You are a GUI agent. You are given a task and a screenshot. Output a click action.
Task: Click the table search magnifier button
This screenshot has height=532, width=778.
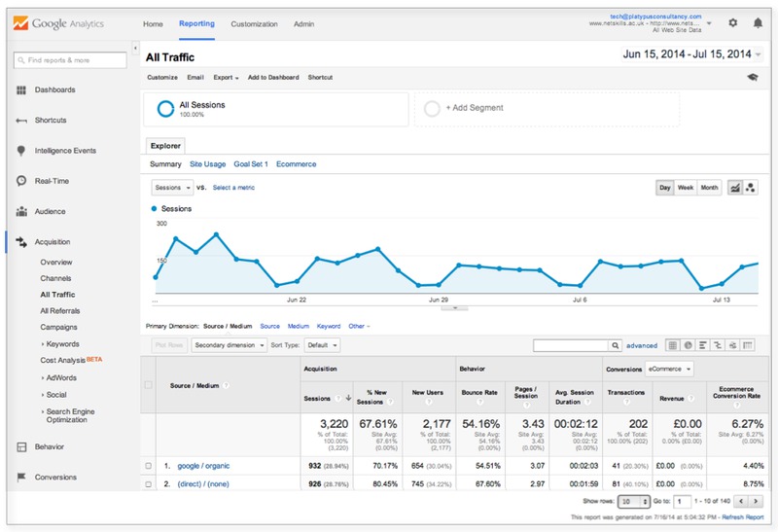click(x=616, y=345)
